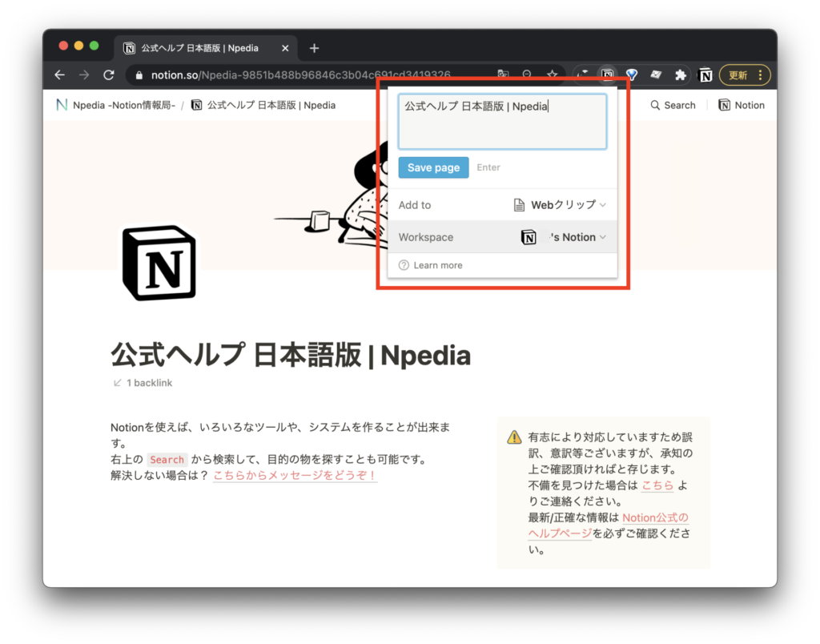Image resolution: width=820 pixels, height=644 pixels.
Task: Click the zoom-out magnifier icon in address bar
Action: click(x=527, y=74)
